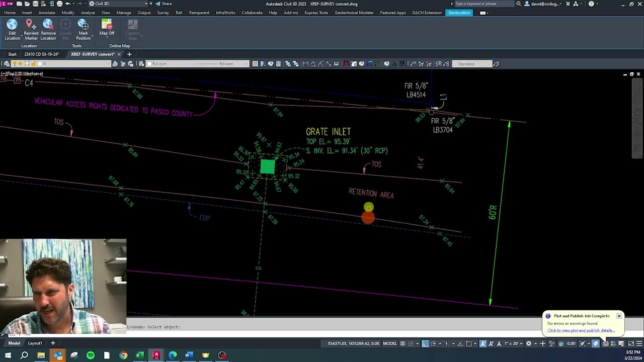Click the annotation monitor plus icon
The height and width of the screenshot is (362, 644).
[542, 343]
